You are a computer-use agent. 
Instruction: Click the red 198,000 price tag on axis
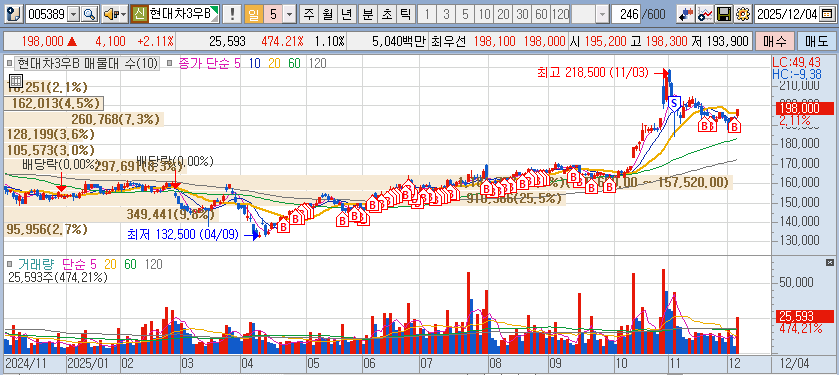805,109
